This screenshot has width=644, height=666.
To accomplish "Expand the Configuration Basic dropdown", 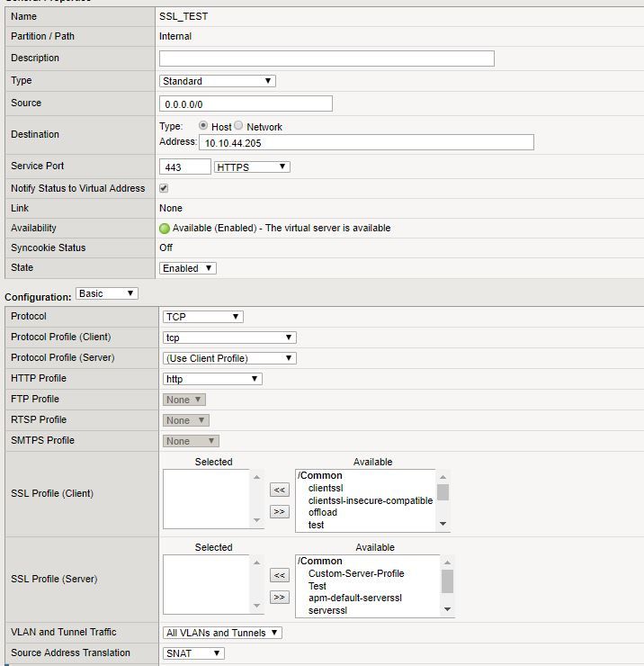I will click(x=106, y=293).
